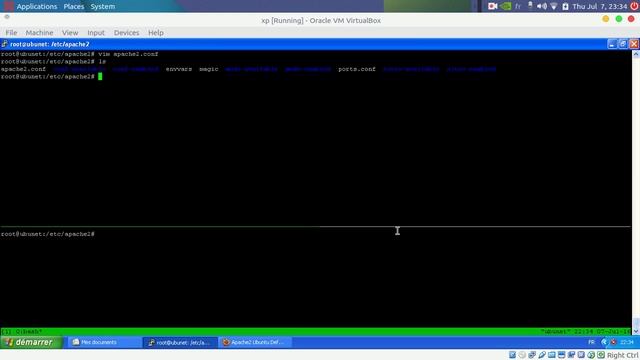Expand hidden XP tray icons chevron

(604, 342)
